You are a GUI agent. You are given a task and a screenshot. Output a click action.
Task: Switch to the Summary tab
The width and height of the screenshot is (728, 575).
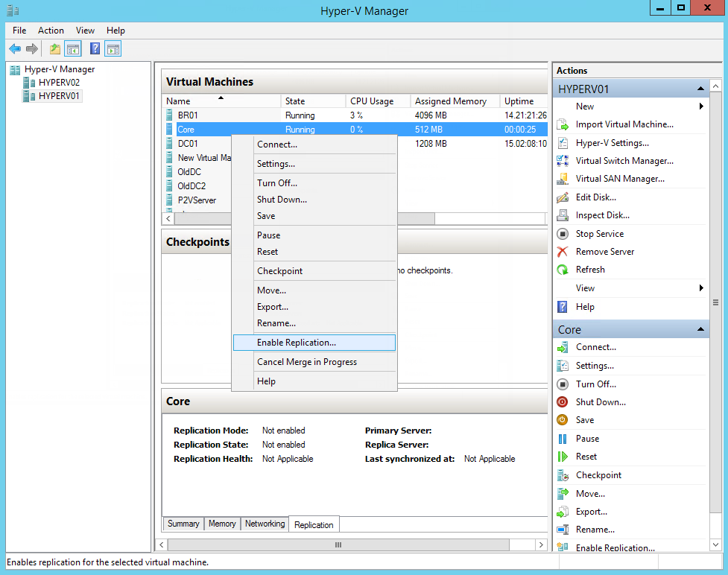[x=183, y=524]
